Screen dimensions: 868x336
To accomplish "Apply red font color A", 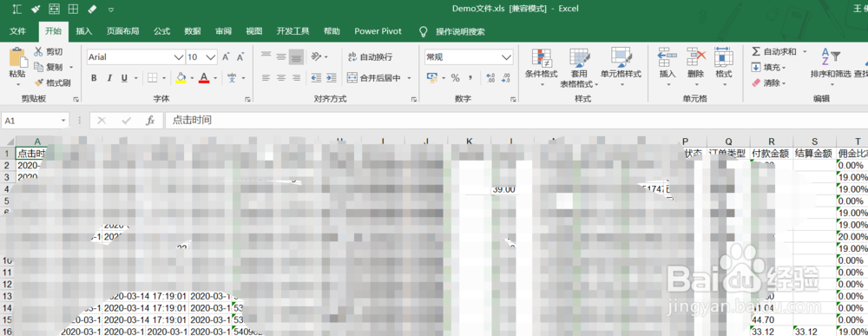I will click(x=204, y=78).
